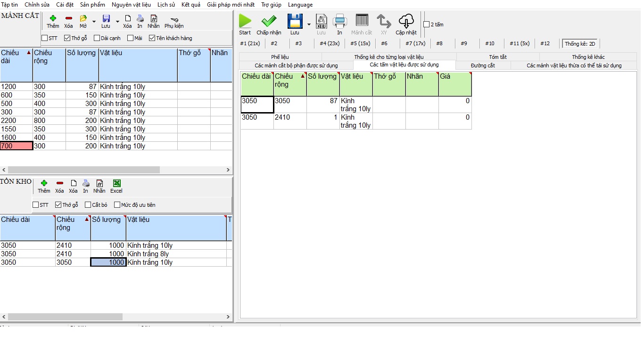
Task: Click the MẢNH CẮT horizontal scrollbar right arrow
Action: [228, 170]
